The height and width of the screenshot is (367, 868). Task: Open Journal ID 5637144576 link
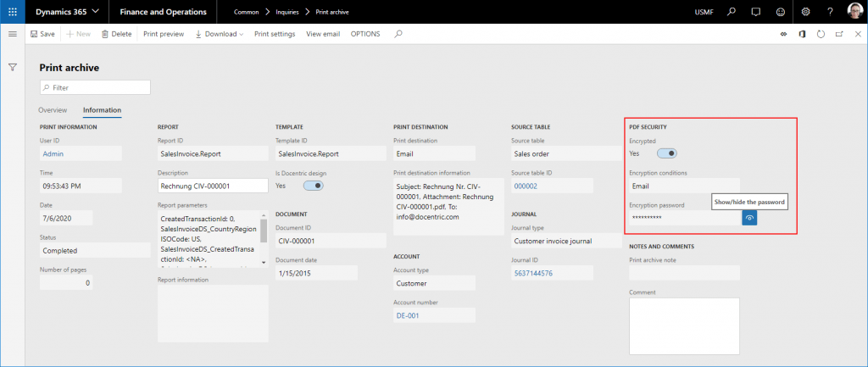click(x=533, y=274)
